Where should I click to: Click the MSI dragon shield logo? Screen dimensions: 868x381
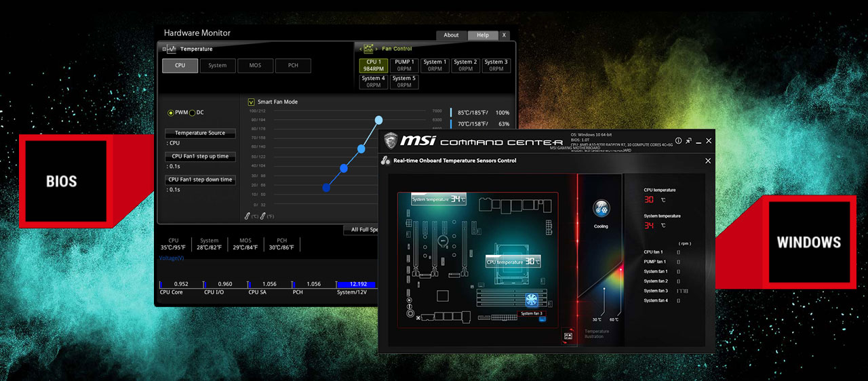click(x=390, y=141)
